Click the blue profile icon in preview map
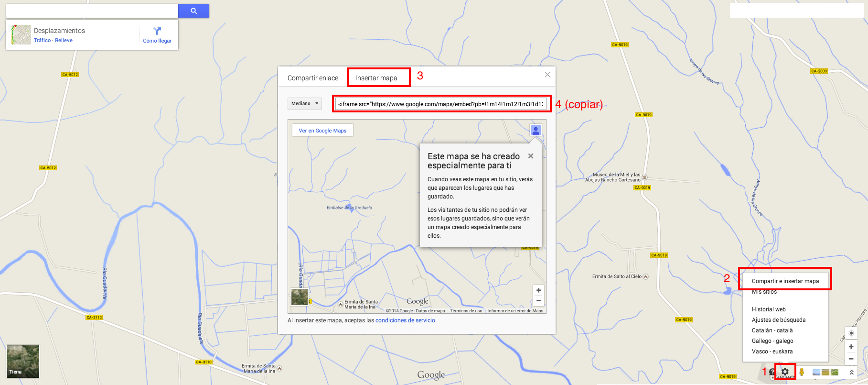Screen dimensions: 868x385 pos(536,130)
